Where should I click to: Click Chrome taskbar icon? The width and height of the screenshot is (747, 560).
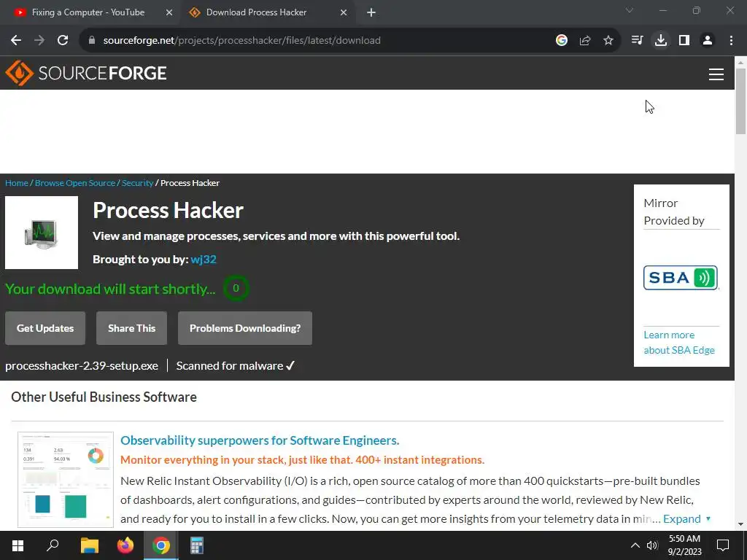click(x=161, y=545)
